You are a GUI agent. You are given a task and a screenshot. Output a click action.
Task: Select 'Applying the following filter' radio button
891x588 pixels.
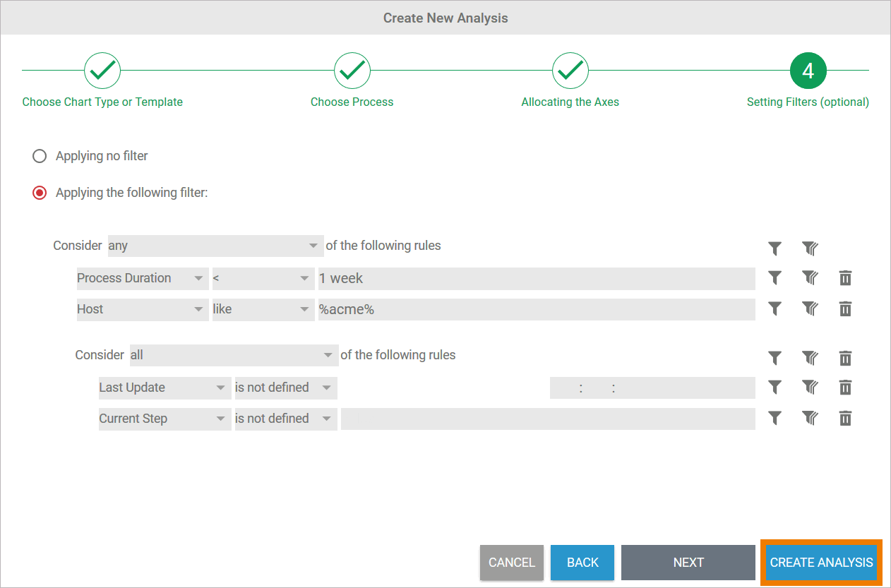pos(40,193)
